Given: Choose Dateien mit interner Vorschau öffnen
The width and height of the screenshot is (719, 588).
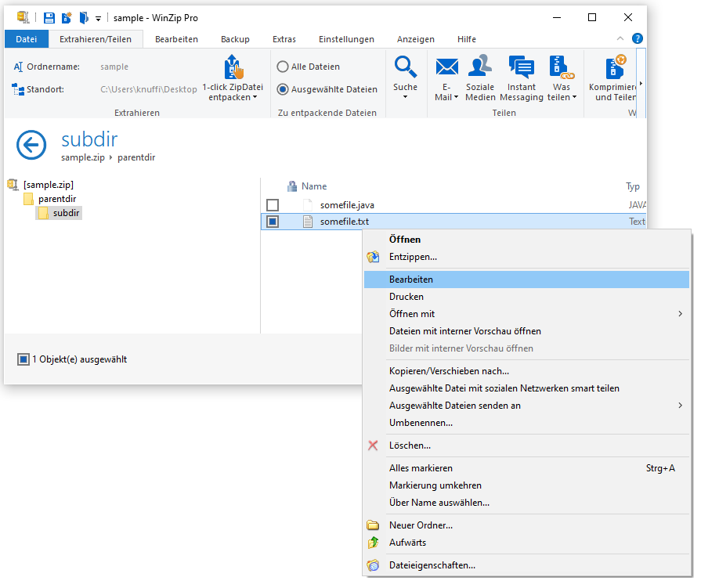Looking at the screenshot, I should pos(526,331).
